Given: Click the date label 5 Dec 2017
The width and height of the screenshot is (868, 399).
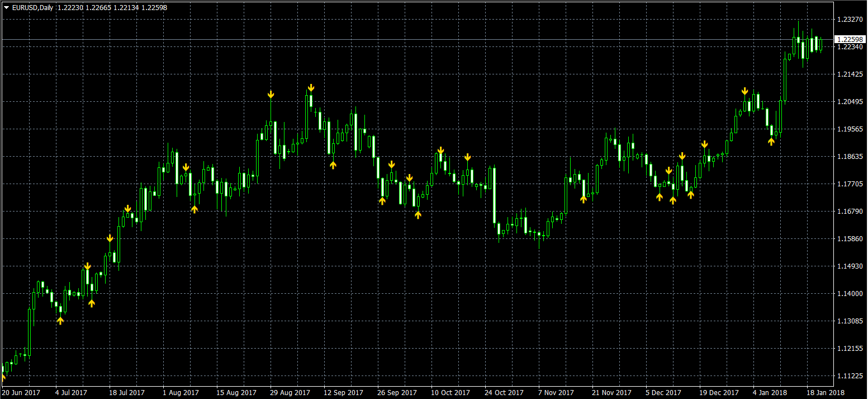Looking at the screenshot, I should tap(664, 393).
